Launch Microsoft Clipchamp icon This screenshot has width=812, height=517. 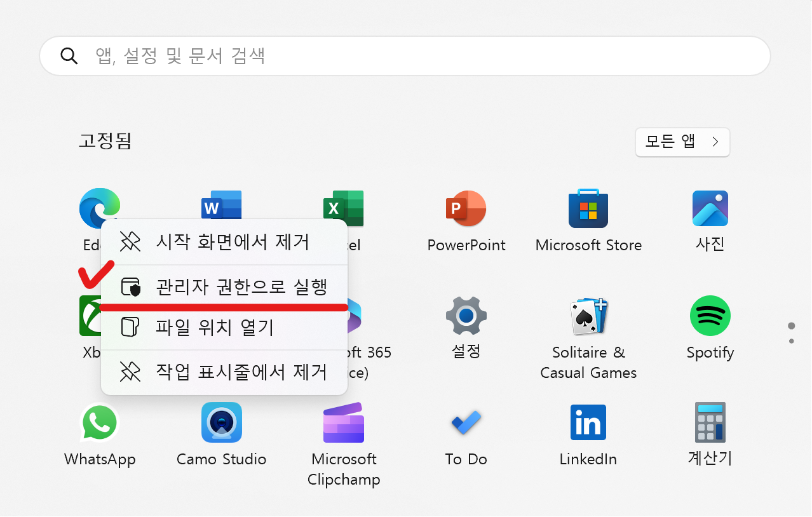(x=344, y=422)
